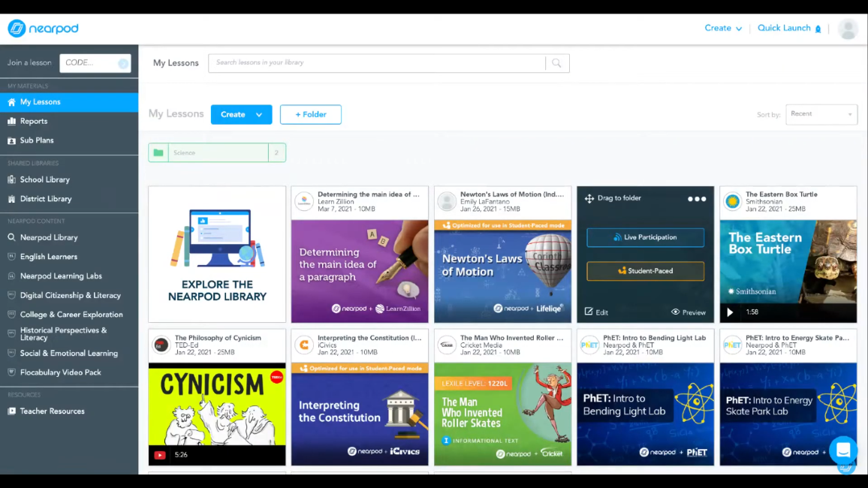The width and height of the screenshot is (868, 488).
Task: Click the Nearpod Library search icon
Action: coord(11,237)
